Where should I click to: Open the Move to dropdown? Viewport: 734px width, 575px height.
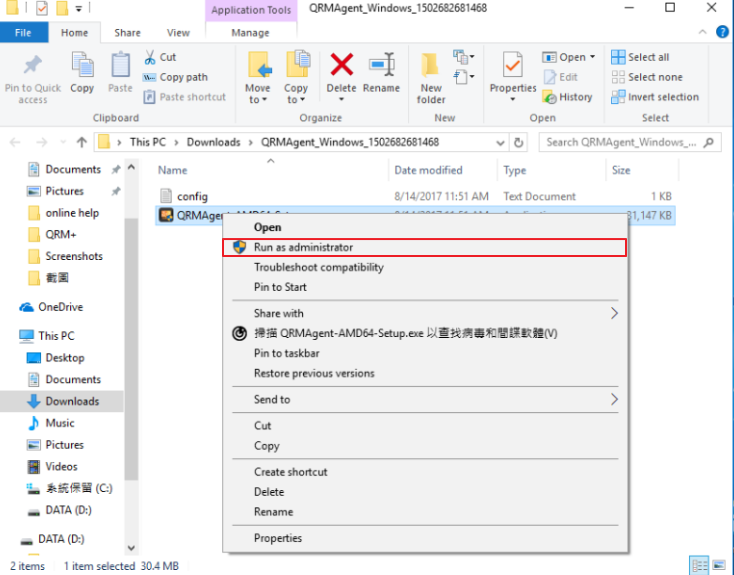[x=258, y=94]
